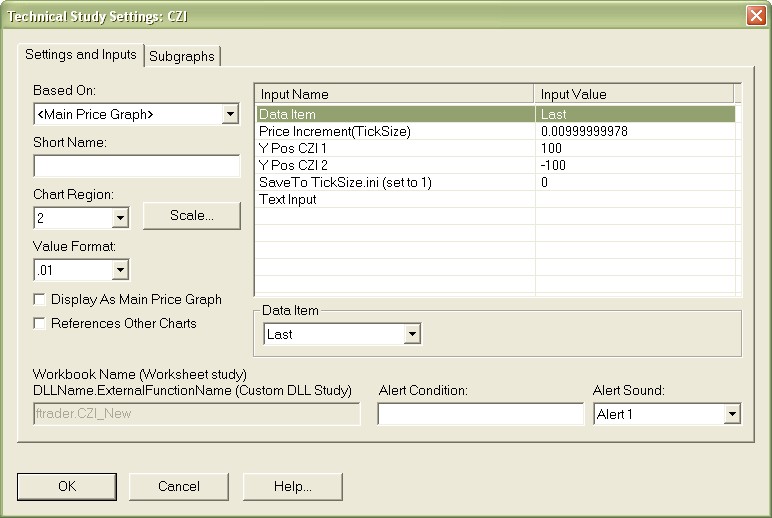
Task: Select the Settings and Inputs tab
Action: click(x=81, y=54)
